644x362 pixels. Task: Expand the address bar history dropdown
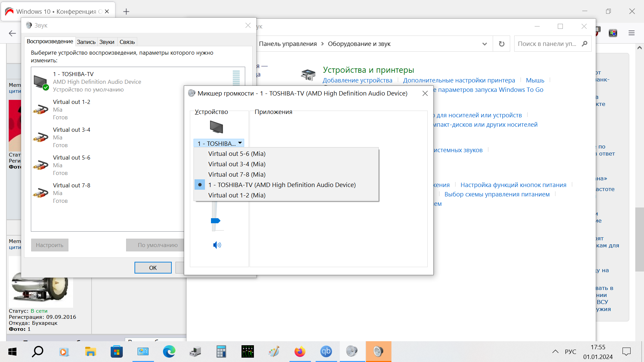(484, 44)
